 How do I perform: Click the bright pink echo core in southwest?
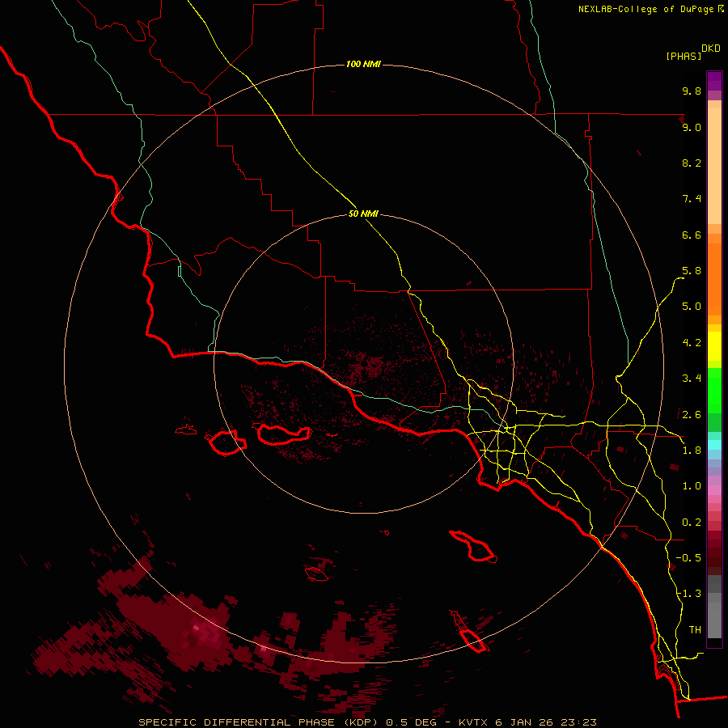coord(196,628)
